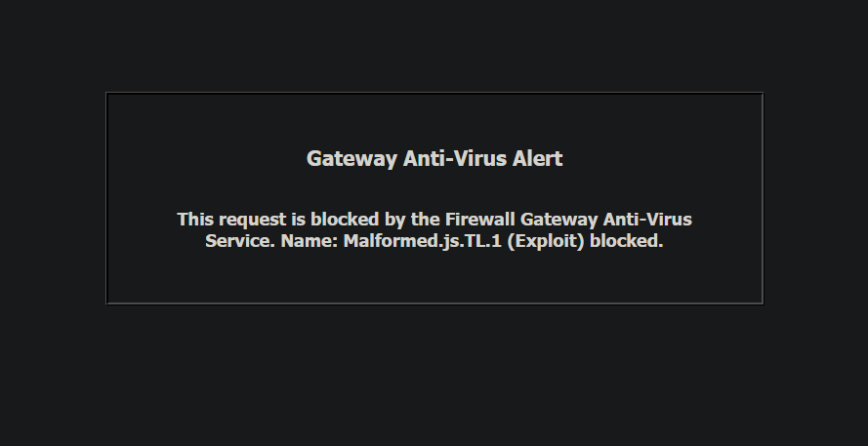The width and height of the screenshot is (868, 446).
Task: Click Anti-Virus at the first line's end
Action: [x=647, y=220]
